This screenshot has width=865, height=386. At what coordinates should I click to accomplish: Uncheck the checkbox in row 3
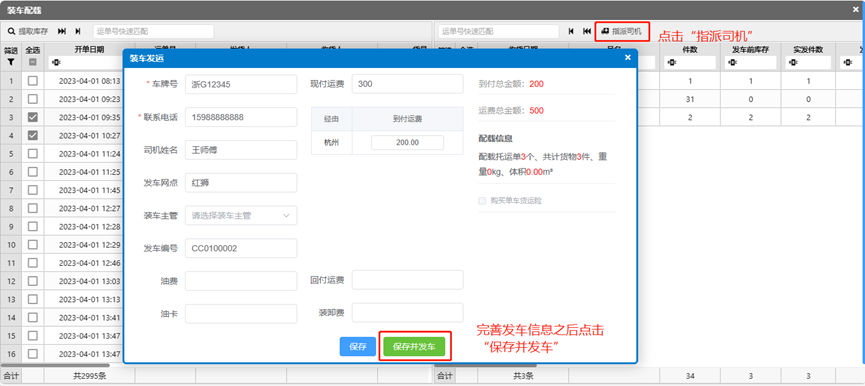click(33, 117)
